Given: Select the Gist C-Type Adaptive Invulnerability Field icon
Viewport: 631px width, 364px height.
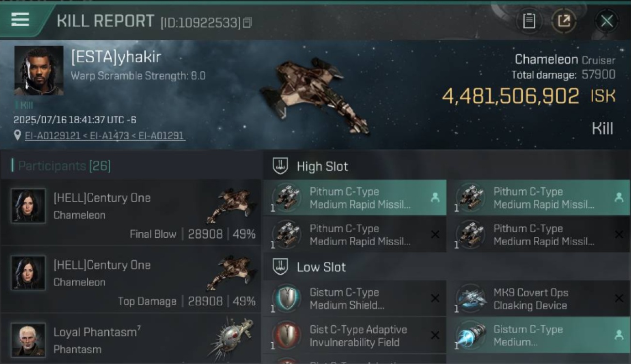Looking at the screenshot, I should (287, 336).
